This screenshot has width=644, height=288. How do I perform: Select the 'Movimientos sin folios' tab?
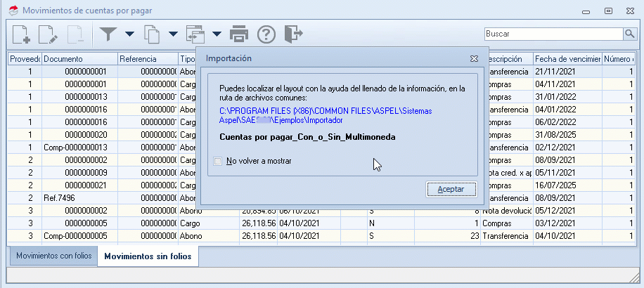(148, 256)
